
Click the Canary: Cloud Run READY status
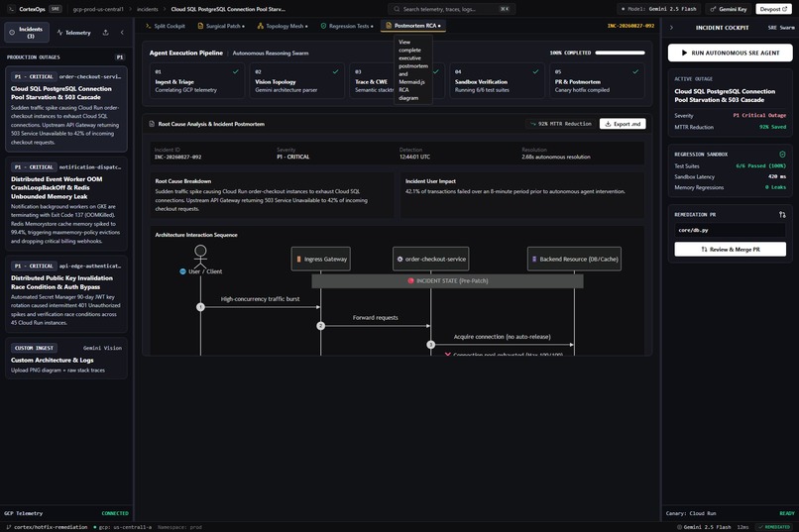tap(787, 513)
